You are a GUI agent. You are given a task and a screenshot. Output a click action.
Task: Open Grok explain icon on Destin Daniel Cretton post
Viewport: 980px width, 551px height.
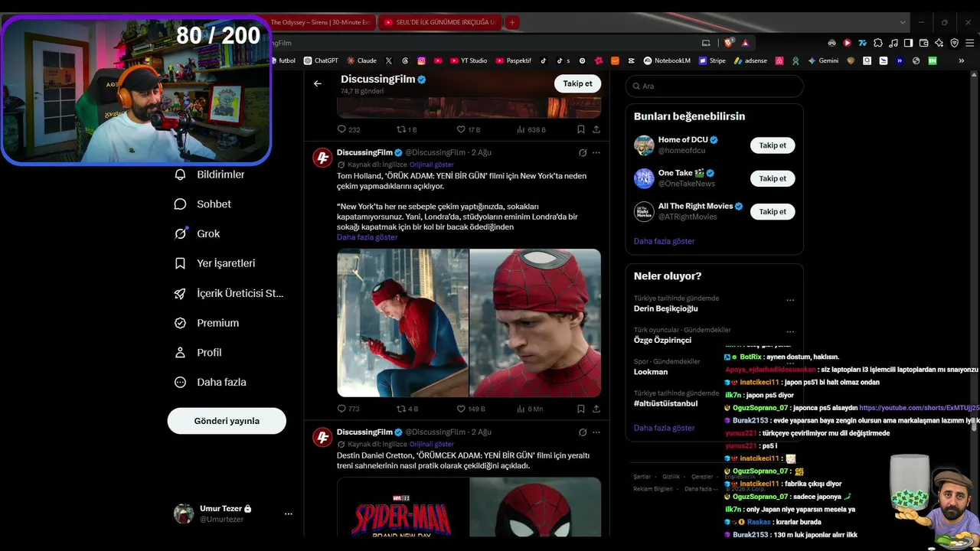coord(583,432)
